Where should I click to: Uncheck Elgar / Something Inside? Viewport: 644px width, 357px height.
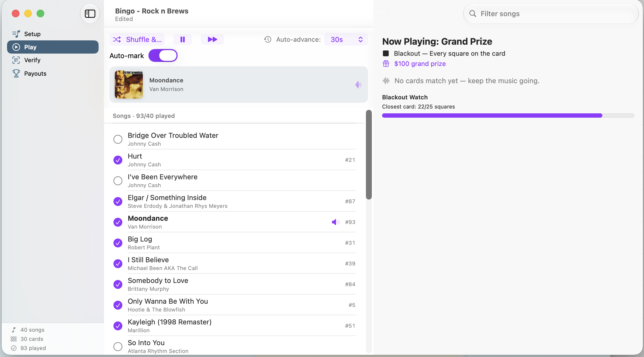pyautogui.click(x=118, y=202)
